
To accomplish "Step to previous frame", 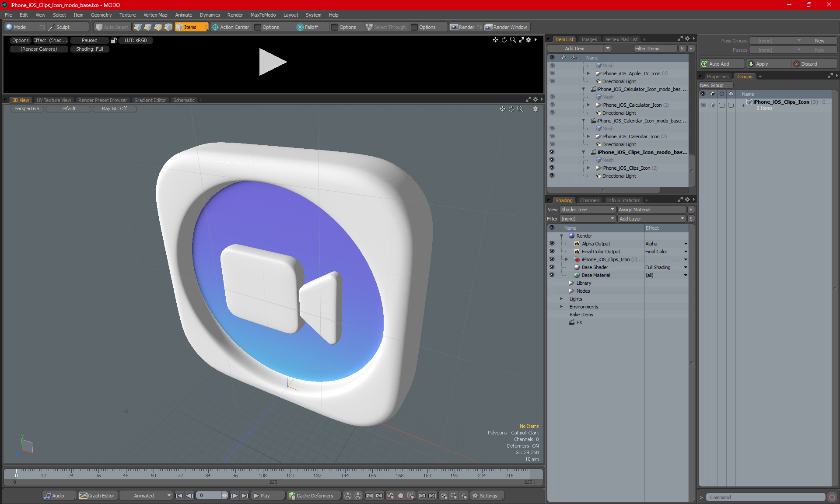I will pos(189,496).
